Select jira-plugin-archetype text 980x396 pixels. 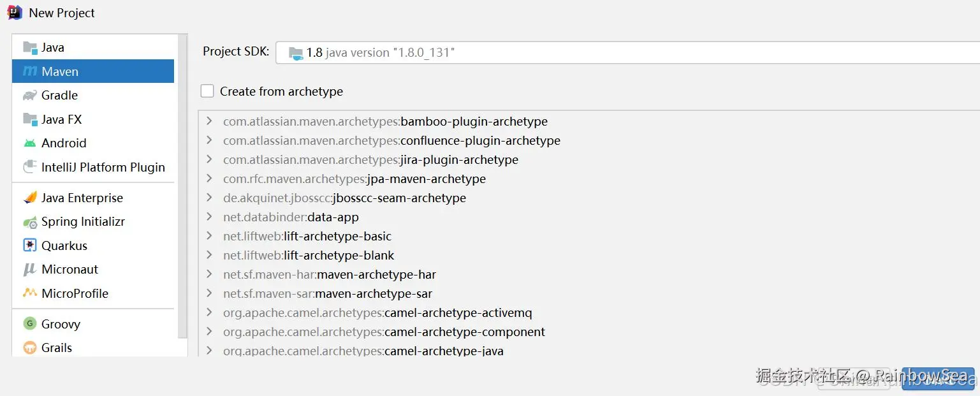(x=459, y=159)
